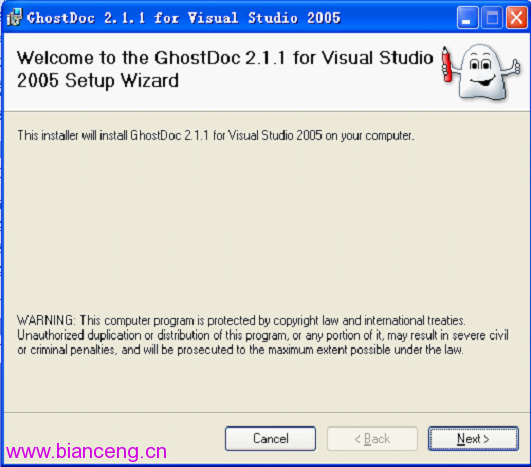Proceed with the Next > button
This screenshot has width=531, height=467.
(x=473, y=439)
